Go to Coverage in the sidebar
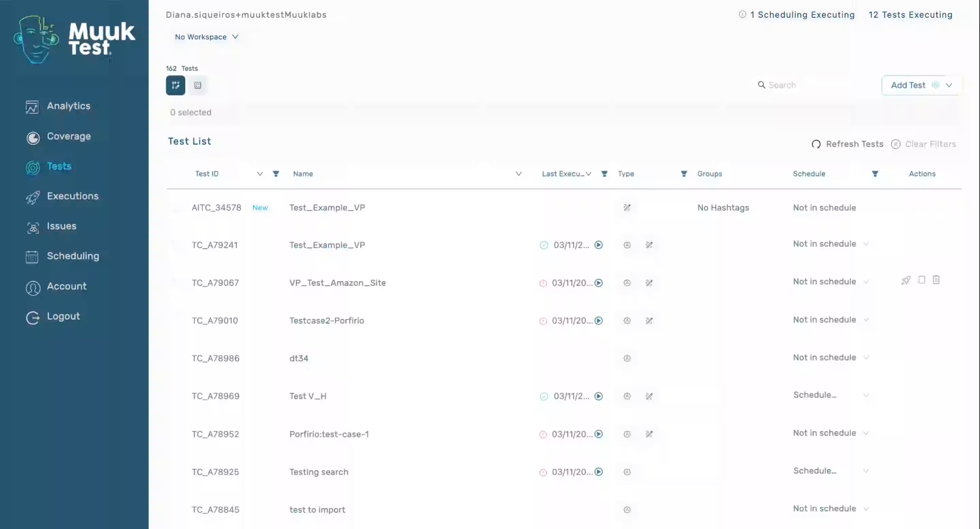Viewport: 980px width, 529px height. click(58, 136)
